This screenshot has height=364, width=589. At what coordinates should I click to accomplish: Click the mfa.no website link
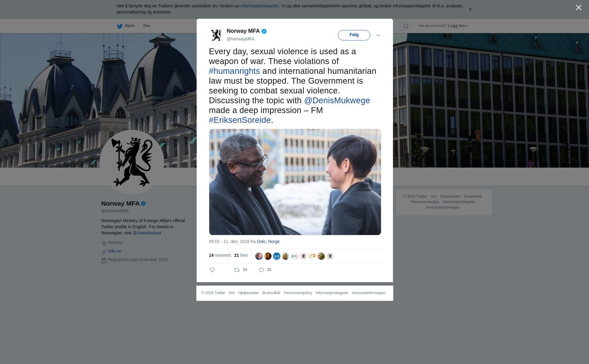click(x=114, y=251)
